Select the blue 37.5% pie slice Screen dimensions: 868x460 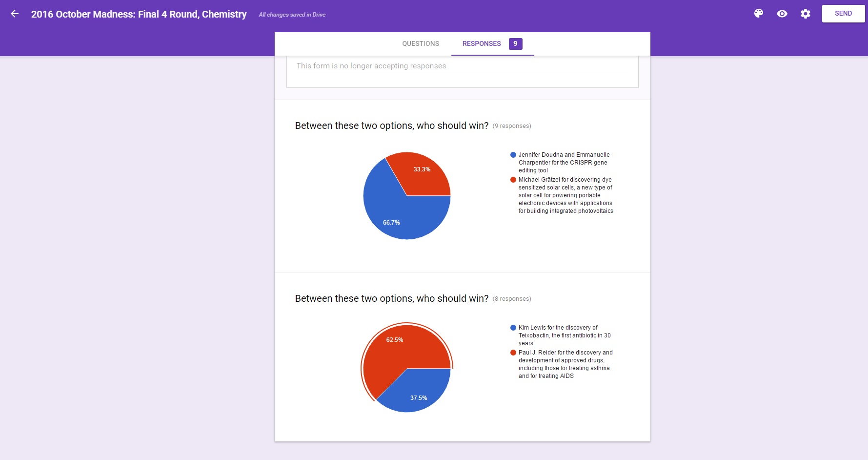click(x=417, y=391)
